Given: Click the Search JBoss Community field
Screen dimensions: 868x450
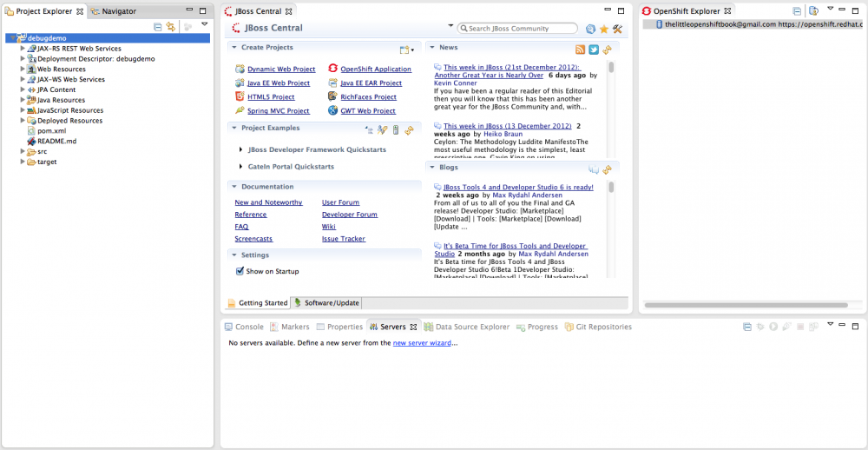Looking at the screenshot, I should (x=521, y=29).
